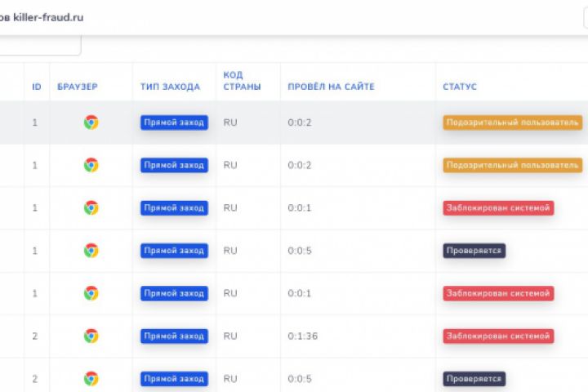This screenshot has width=588, height=392.
Task: Sort by БРАУЗЕР column header
Action: tap(78, 87)
